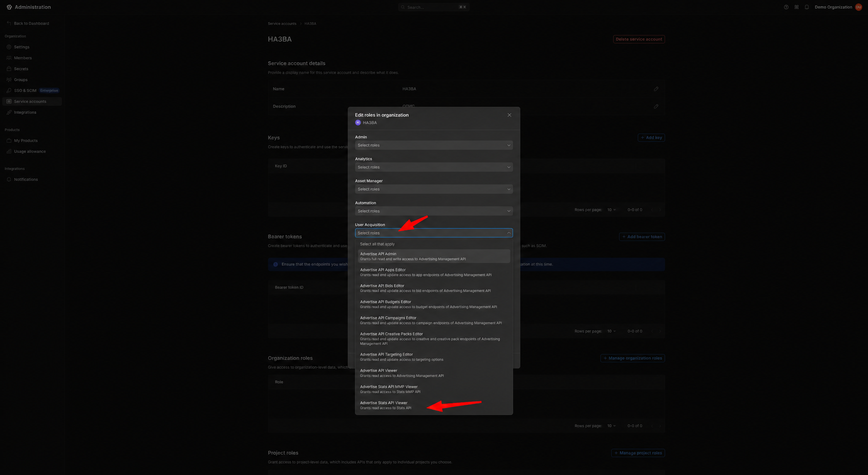Image resolution: width=868 pixels, height=475 pixels.
Task: Click the pencil icon for Description
Action: tap(656, 106)
